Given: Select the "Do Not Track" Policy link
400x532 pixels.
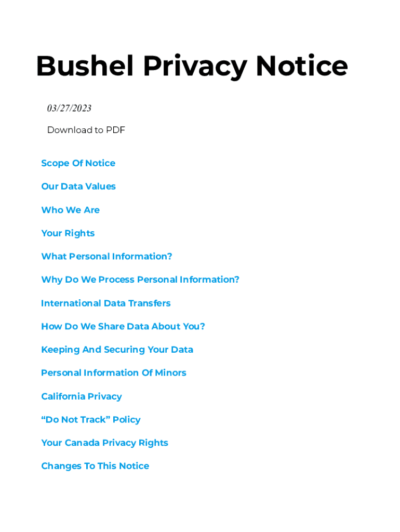Looking at the screenshot, I should 91,419.
